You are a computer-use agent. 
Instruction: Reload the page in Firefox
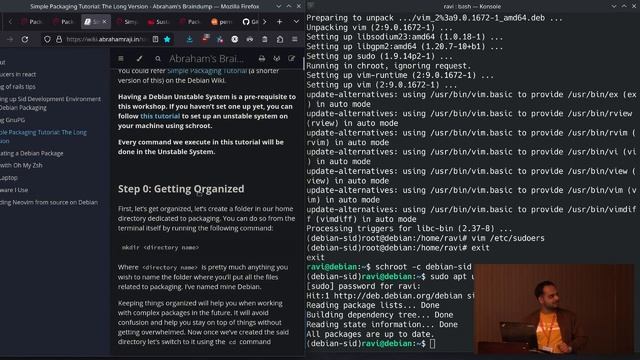[25, 39]
